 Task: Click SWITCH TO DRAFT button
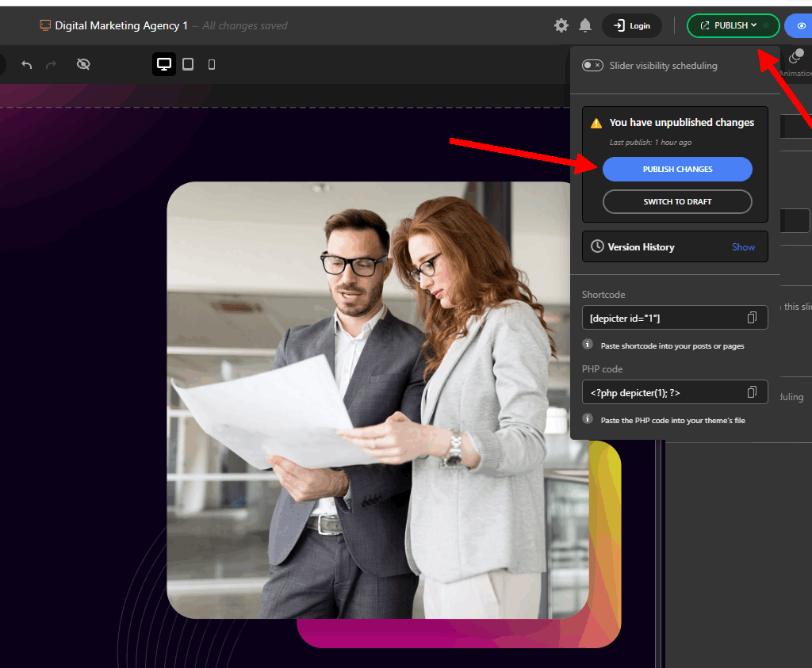pos(677,201)
